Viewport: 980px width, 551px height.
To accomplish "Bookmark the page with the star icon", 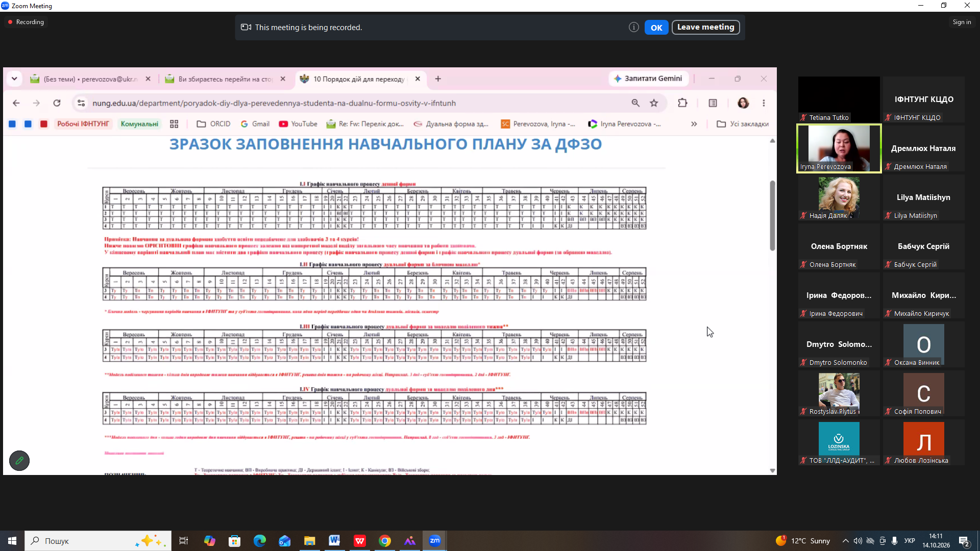I will (654, 103).
